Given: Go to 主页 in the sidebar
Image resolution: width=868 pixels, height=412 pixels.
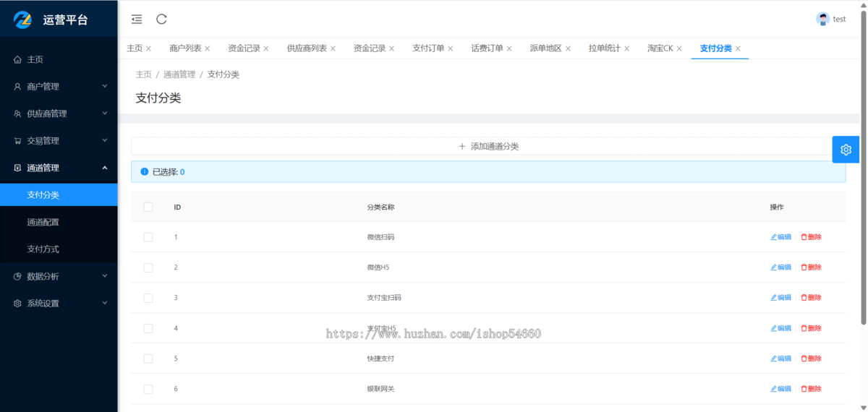Looking at the screenshot, I should pyautogui.click(x=59, y=59).
